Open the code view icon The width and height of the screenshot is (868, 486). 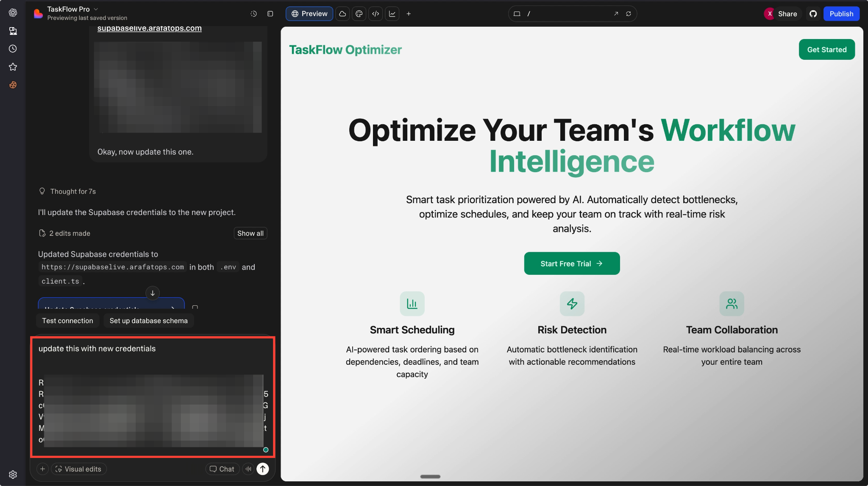click(x=376, y=14)
